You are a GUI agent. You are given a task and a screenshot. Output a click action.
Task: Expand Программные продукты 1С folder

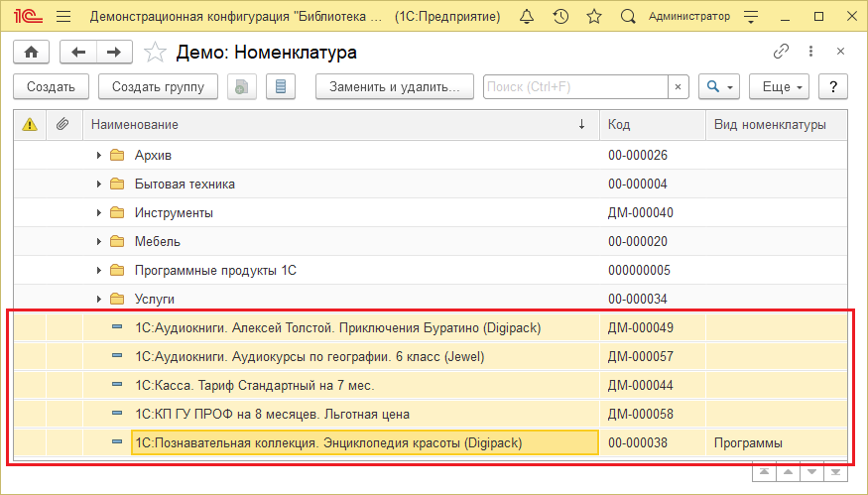pos(98,270)
